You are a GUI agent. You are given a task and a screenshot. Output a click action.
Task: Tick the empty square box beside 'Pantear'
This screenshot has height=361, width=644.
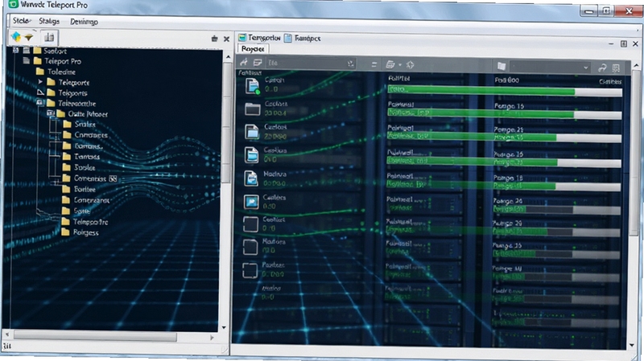pyautogui.click(x=250, y=271)
